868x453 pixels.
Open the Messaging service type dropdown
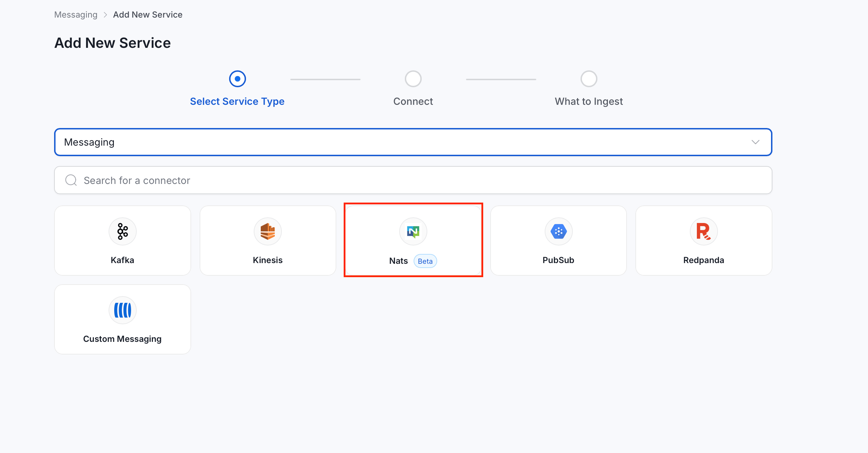pyautogui.click(x=413, y=142)
